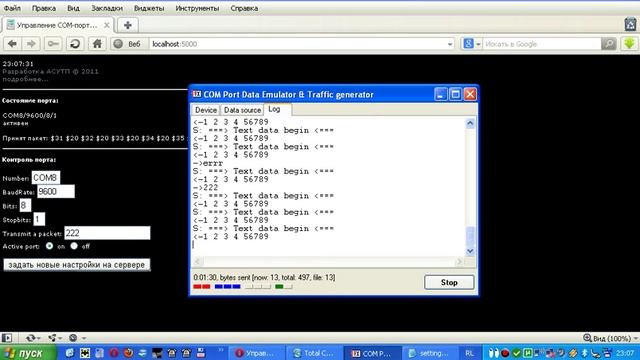Select the Active port on radio button
Screen dimensions: 640x360
pos(49,246)
